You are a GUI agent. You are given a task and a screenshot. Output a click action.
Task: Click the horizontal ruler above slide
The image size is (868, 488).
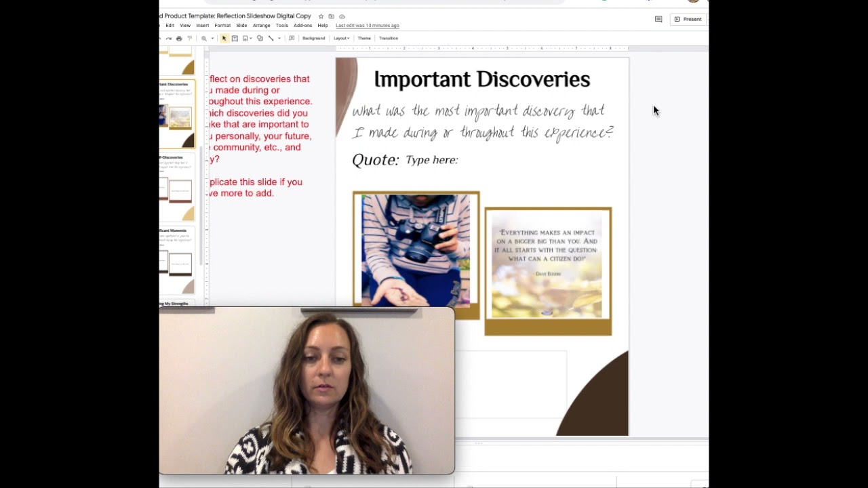tap(482, 48)
